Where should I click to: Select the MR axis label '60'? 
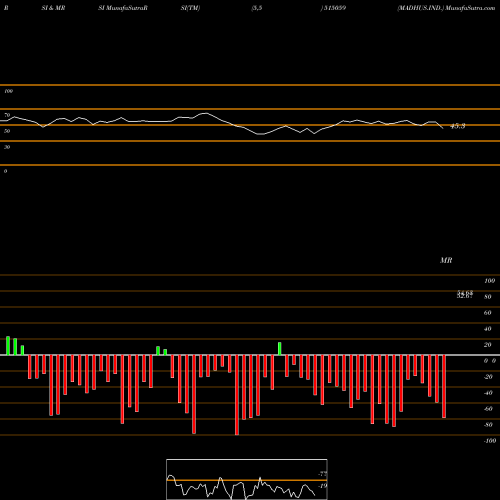click(x=487, y=313)
